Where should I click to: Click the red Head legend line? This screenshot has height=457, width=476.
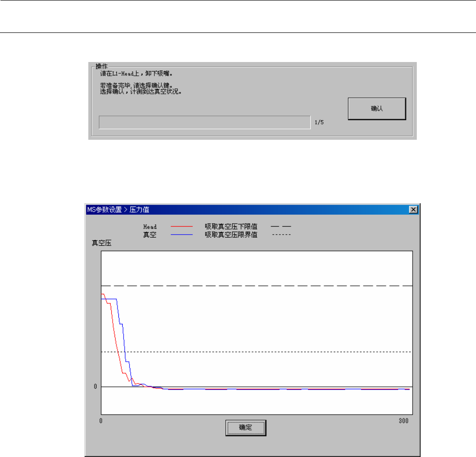point(181,227)
